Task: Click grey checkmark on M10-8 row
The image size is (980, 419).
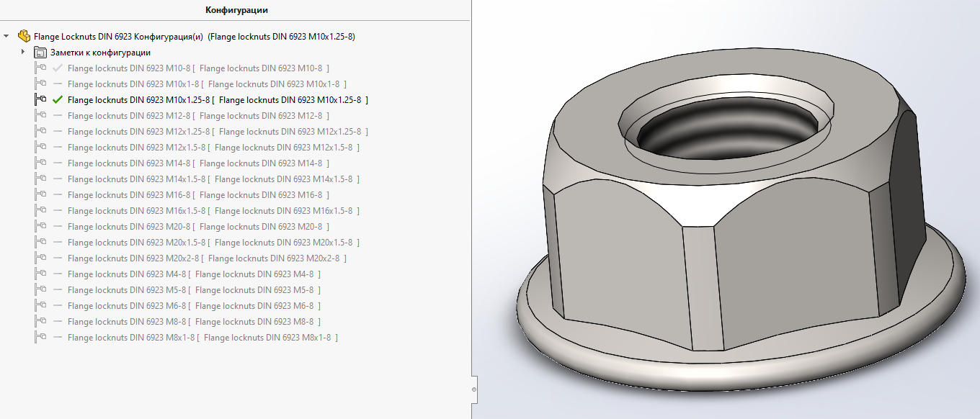Action: pos(58,68)
